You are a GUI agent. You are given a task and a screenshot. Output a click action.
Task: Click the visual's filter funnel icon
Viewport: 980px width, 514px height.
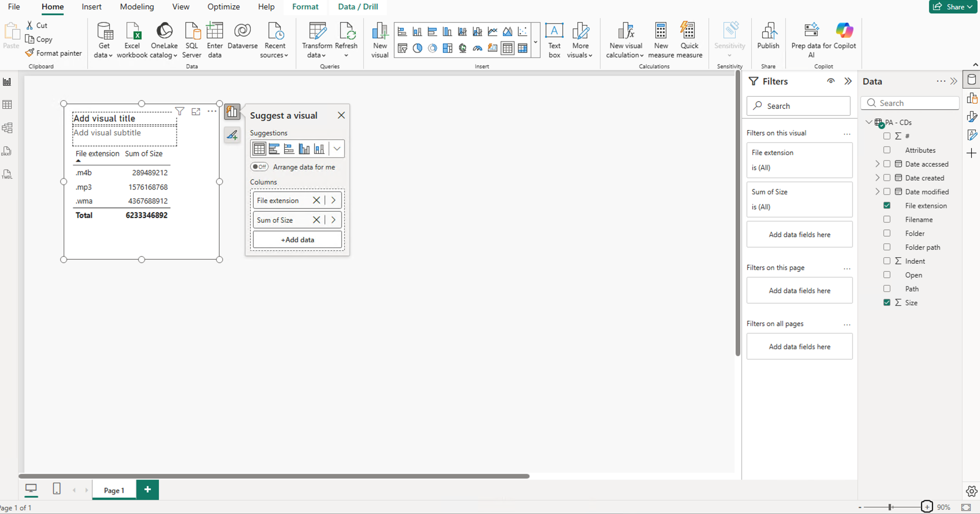pos(180,111)
